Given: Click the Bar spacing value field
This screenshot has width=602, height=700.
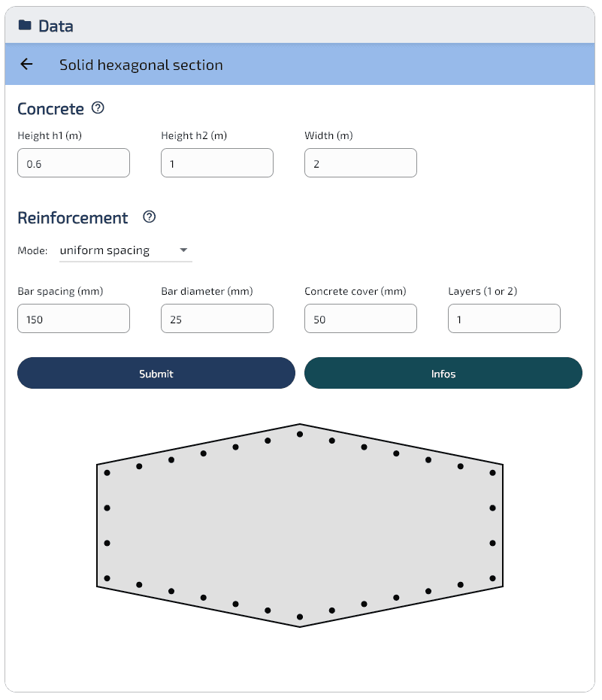Looking at the screenshot, I should [x=73, y=318].
